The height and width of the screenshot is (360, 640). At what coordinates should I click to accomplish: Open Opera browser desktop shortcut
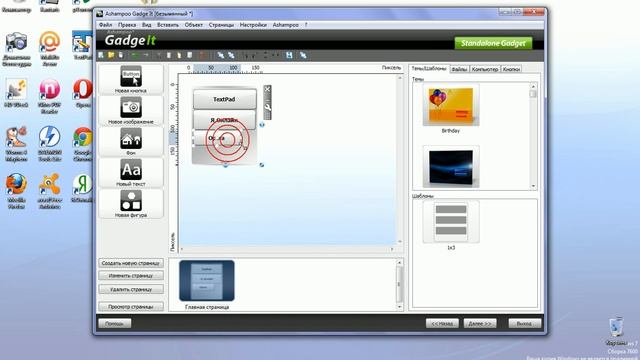82,93
